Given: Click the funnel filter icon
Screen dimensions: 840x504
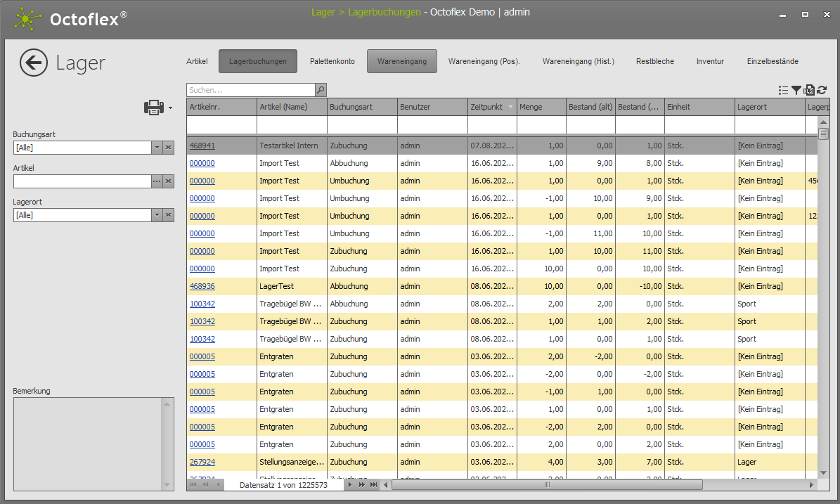Looking at the screenshot, I should point(796,90).
